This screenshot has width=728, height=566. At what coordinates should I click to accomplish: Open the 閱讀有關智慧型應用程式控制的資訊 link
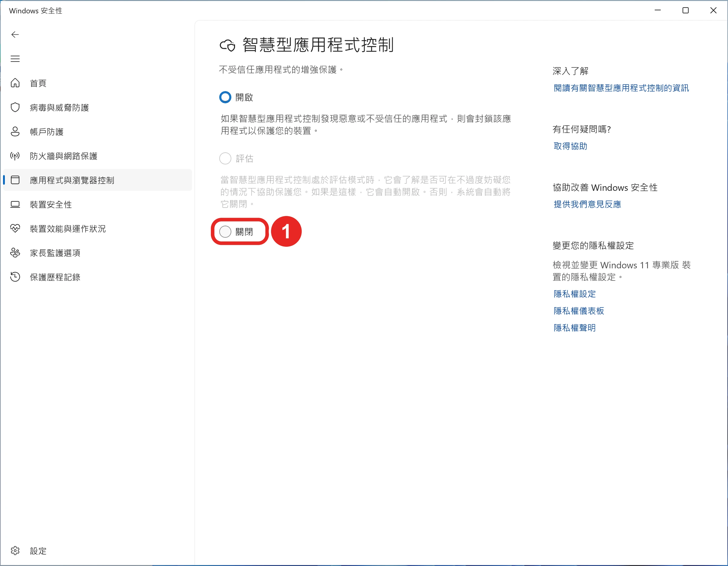(621, 88)
